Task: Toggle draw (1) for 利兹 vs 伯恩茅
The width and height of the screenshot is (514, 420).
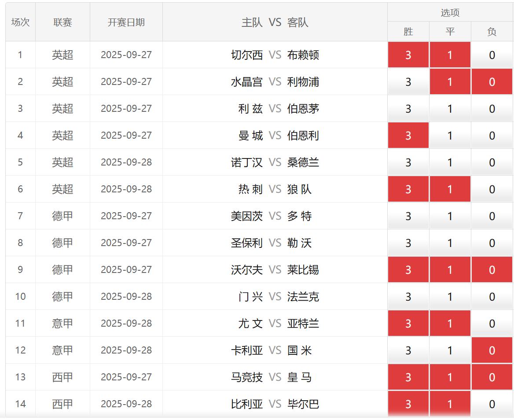Action: (x=450, y=109)
